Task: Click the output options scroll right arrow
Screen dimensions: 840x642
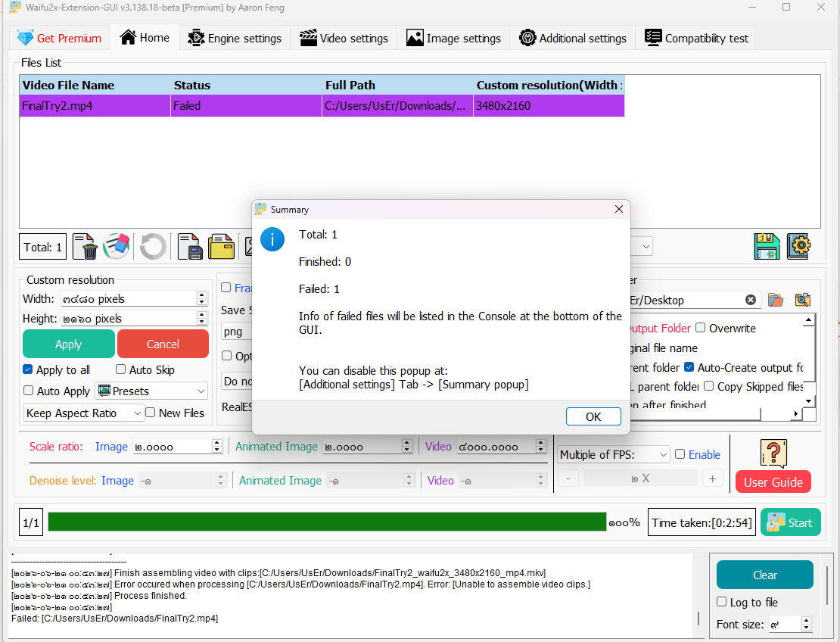Action: point(795,413)
